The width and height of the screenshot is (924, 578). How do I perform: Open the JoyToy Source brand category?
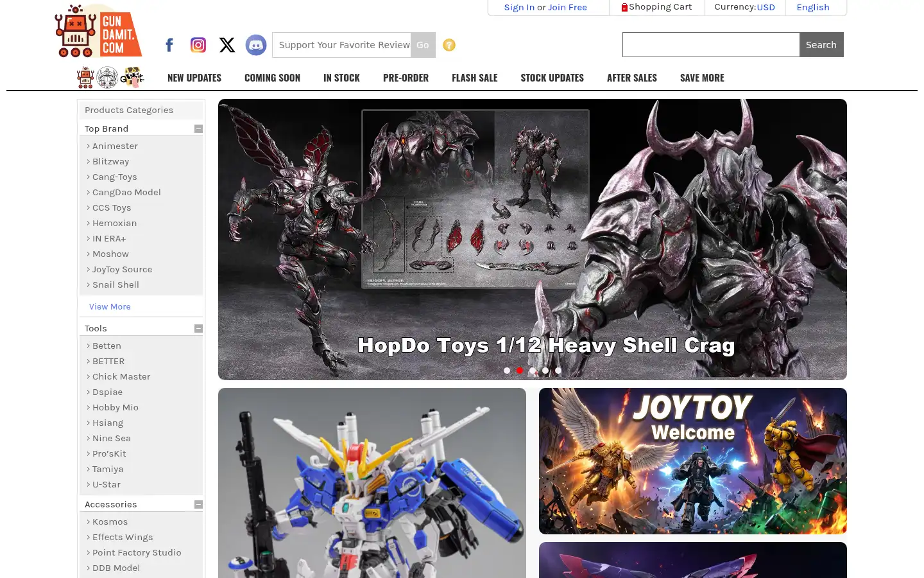[x=122, y=270]
